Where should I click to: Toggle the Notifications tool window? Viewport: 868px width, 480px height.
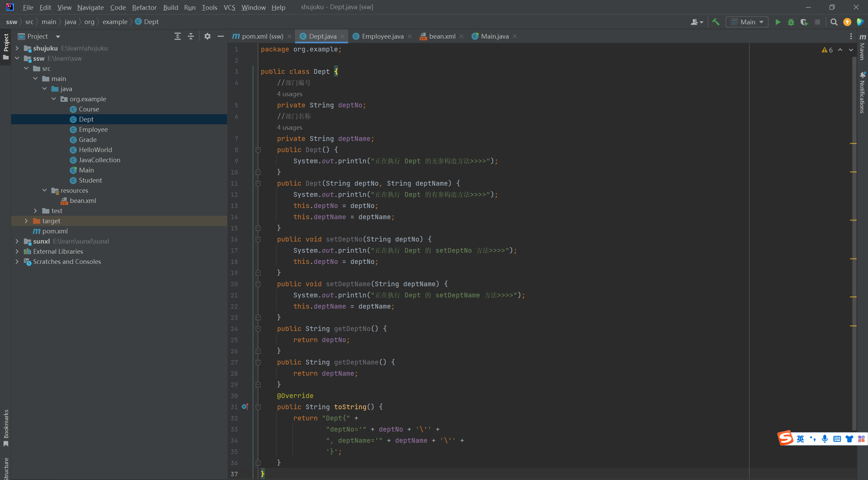pos(863,93)
